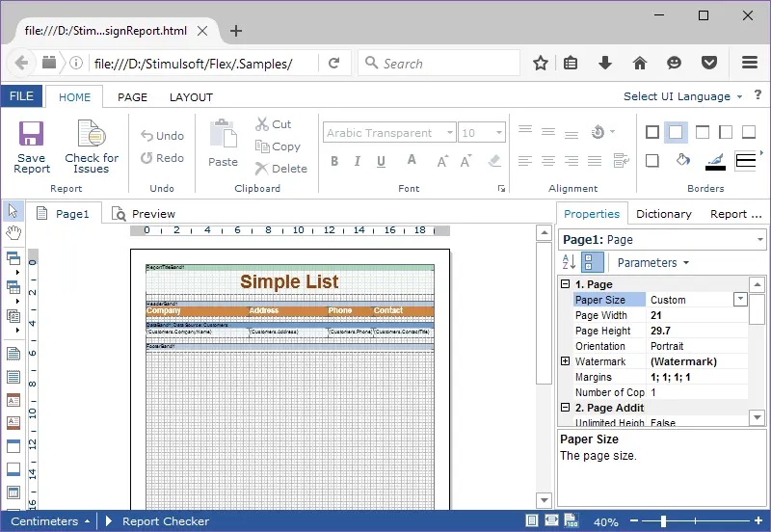Delete the selected component

(x=280, y=169)
